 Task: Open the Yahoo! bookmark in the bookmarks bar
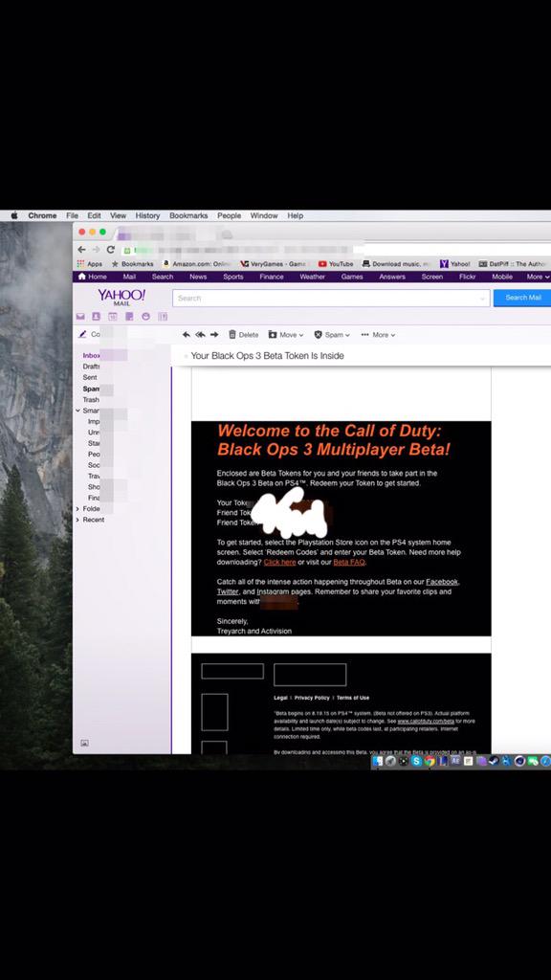pyautogui.click(x=455, y=264)
